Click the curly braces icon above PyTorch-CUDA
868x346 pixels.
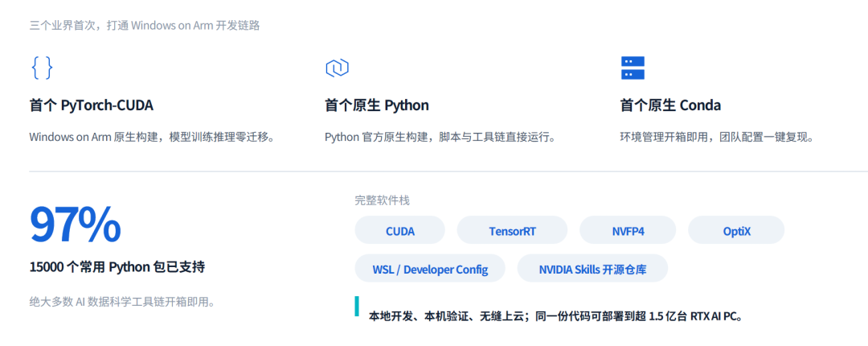[42, 68]
